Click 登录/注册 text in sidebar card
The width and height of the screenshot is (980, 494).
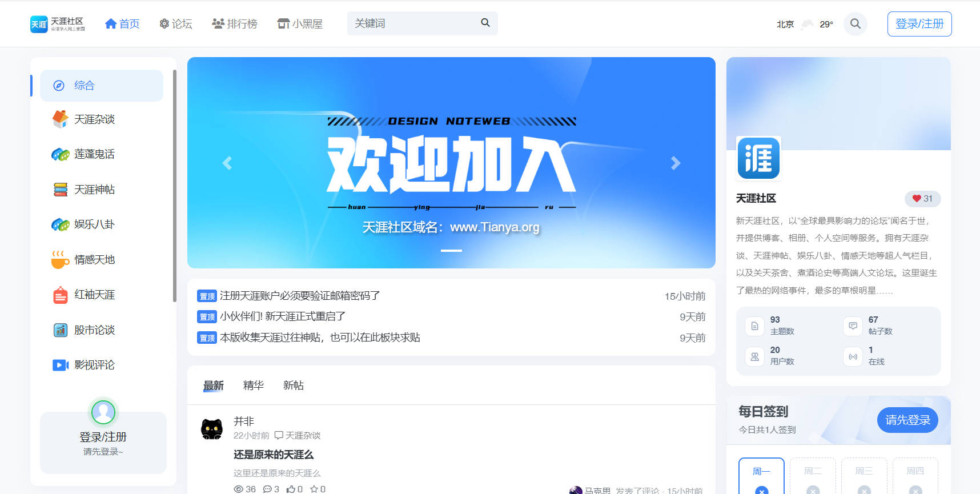coord(103,437)
